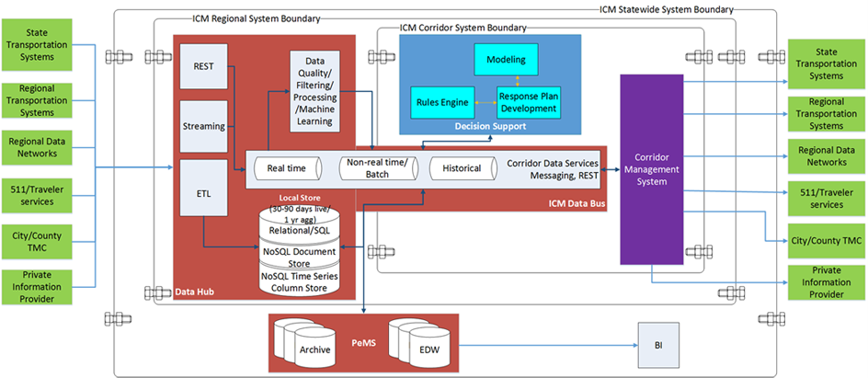Click the Real time data store cylinder
The image size is (868, 378).
287,168
